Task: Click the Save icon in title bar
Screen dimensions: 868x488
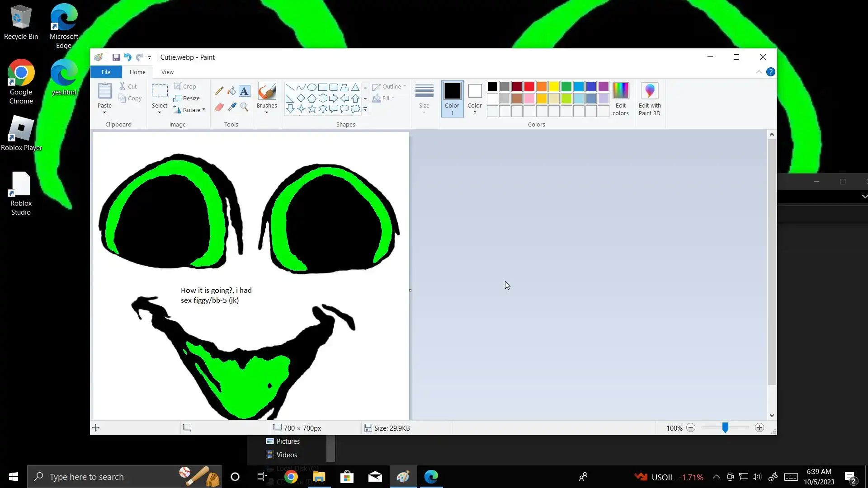Action: click(116, 57)
